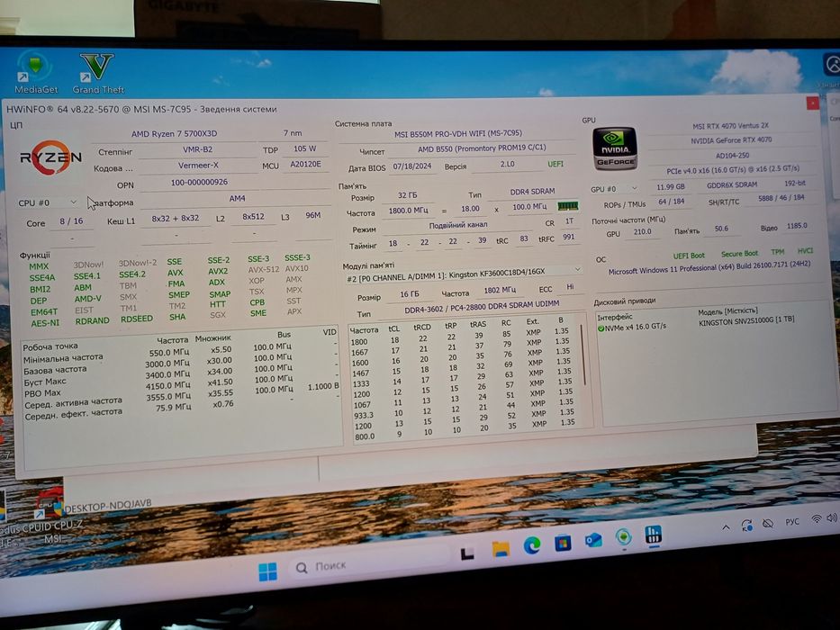Click the PBO Max frequency row

[x=181, y=388]
